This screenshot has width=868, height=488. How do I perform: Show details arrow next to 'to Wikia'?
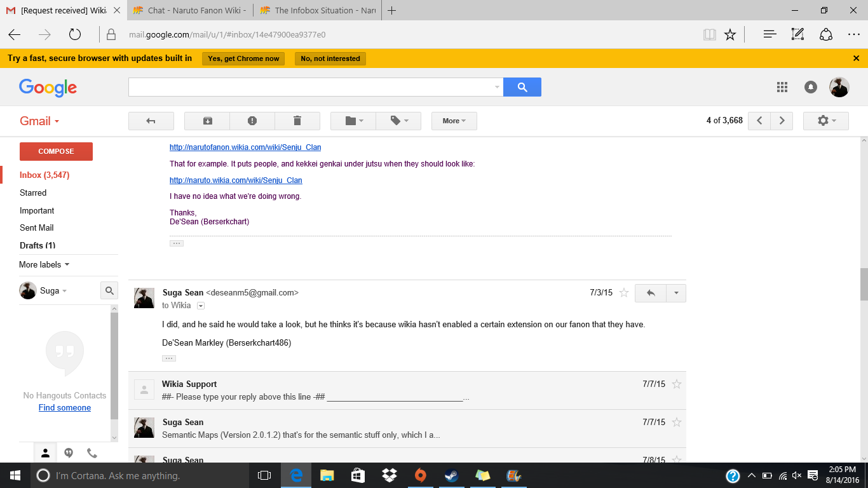[x=201, y=306]
